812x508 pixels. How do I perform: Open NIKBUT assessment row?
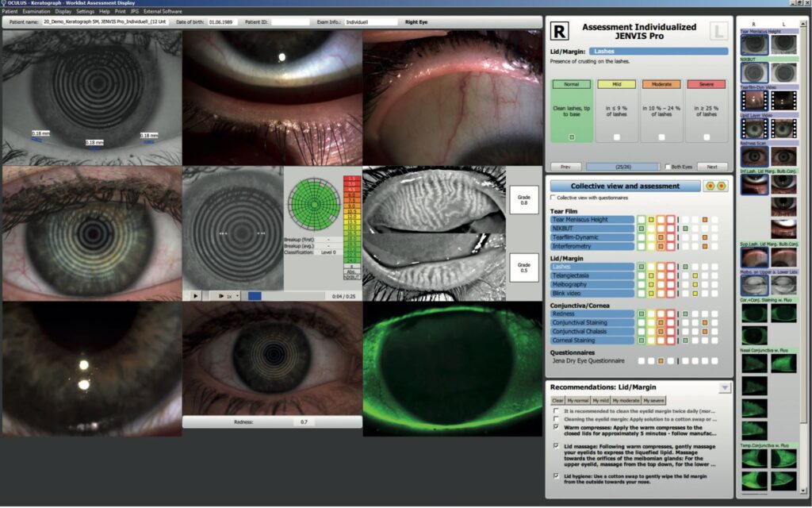coord(592,229)
